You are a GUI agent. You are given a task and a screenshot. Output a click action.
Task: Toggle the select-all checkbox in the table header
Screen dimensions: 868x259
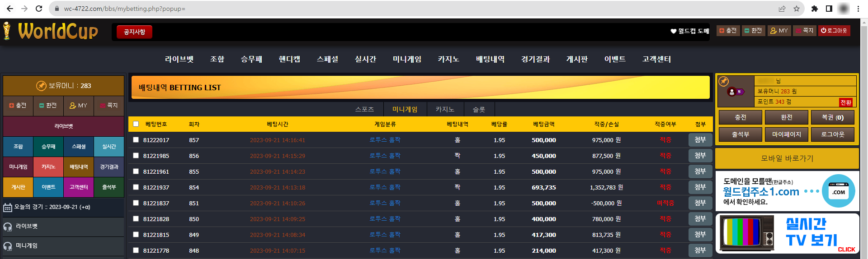[136, 124]
